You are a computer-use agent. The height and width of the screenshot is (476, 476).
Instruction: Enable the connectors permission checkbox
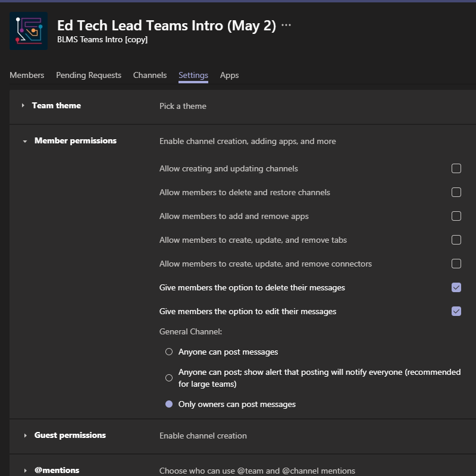tap(456, 264)
